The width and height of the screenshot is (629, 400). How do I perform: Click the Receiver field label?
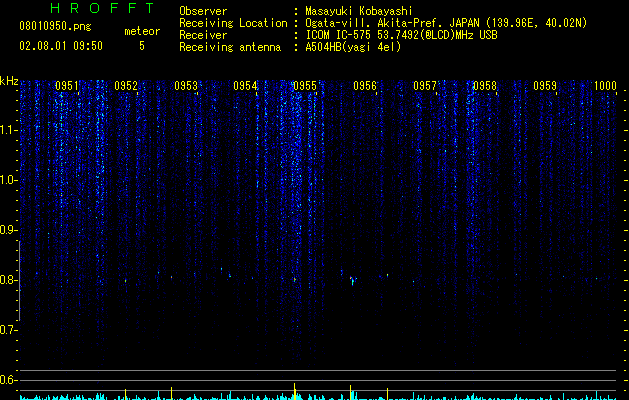click(x=203, y=35)
